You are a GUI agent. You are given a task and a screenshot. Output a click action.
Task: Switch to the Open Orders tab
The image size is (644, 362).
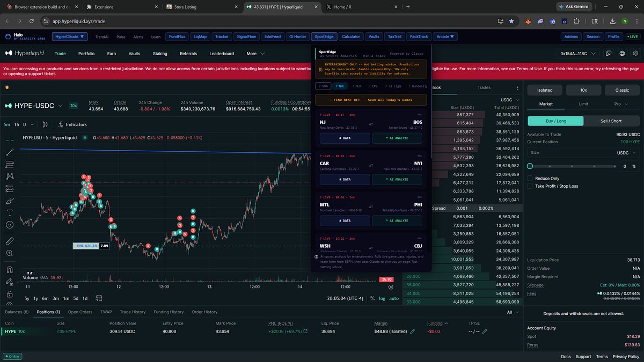[80, 312]
